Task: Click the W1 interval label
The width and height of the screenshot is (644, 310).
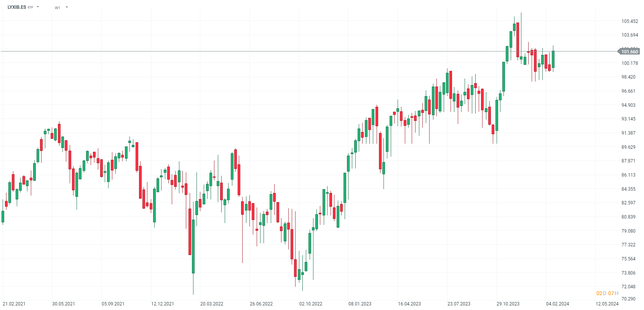Action: pos(58,8)
